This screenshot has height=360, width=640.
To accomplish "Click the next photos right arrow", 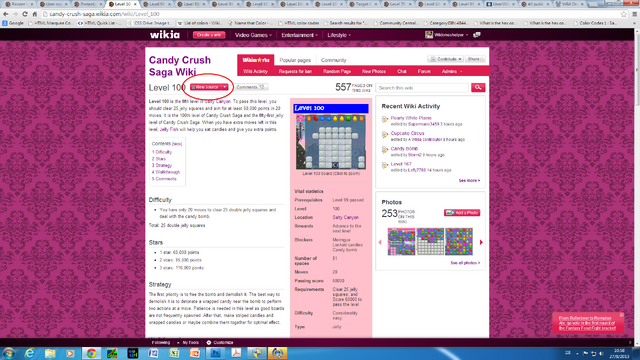I will (x=481, y=242).
